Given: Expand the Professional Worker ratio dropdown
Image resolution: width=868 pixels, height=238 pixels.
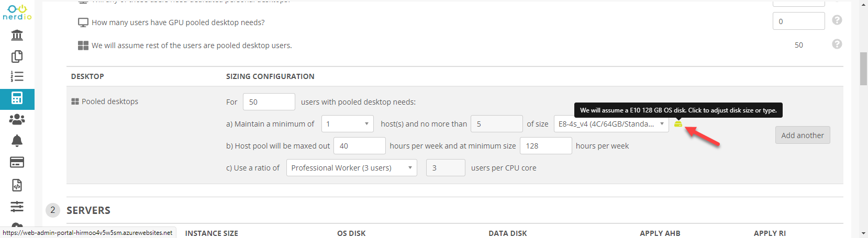Looking at the screenshot, I should [x=351, y=168].
